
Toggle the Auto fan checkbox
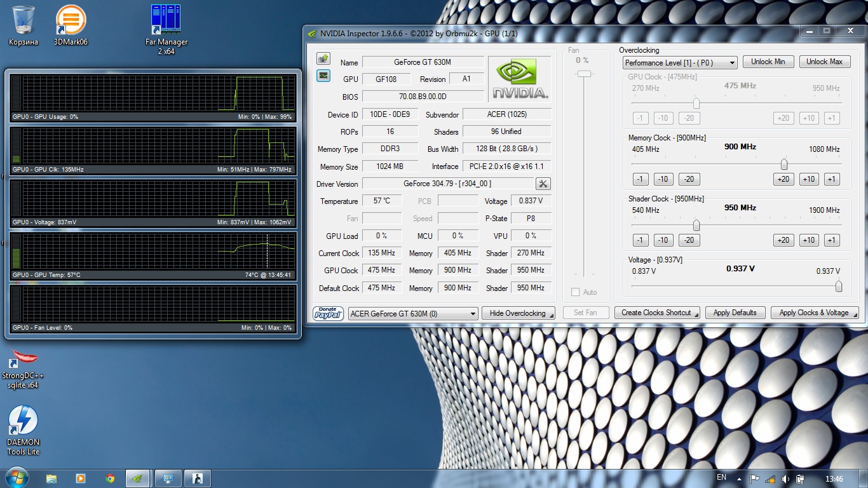pos(575,292)
